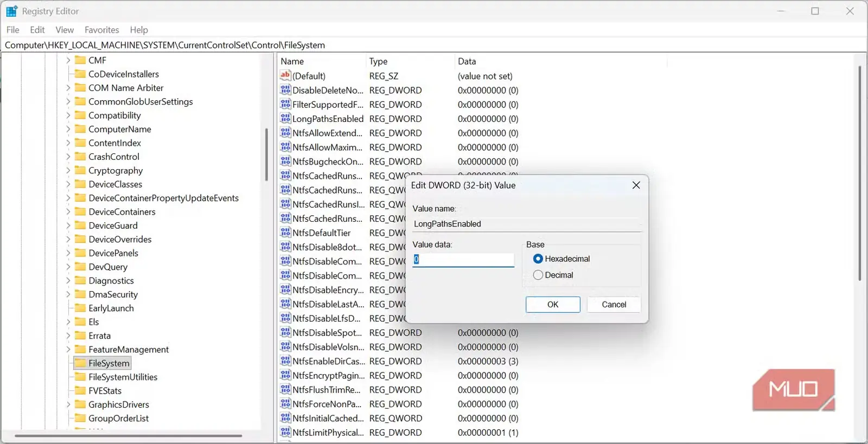Click the Value data input field
Viewport: 868px width, 444px height.
[x=463, y=260]
